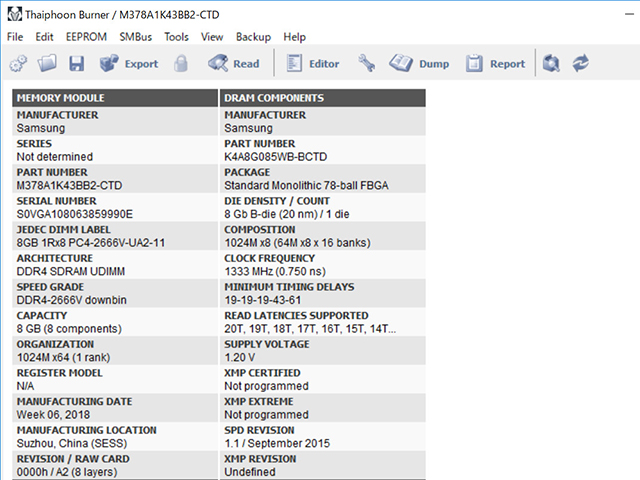Click the REGISTER MODEL N/A value
Screen dimensions: 640x480
click(25, 386)
